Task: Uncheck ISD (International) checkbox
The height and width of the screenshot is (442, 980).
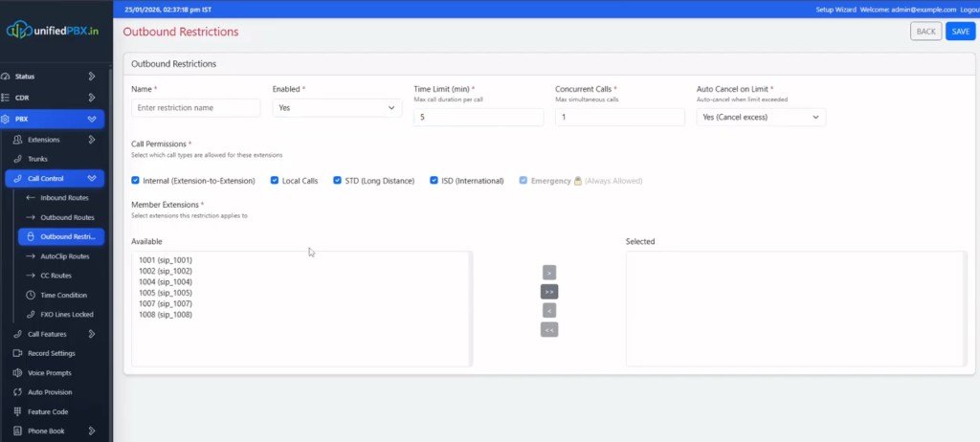Action: (434, 180)
